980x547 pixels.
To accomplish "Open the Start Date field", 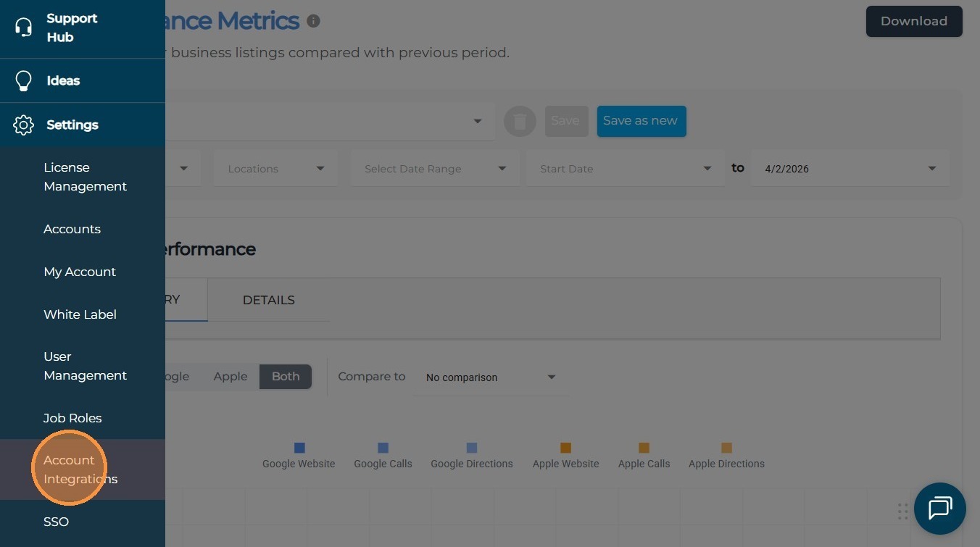I will 625,169.
